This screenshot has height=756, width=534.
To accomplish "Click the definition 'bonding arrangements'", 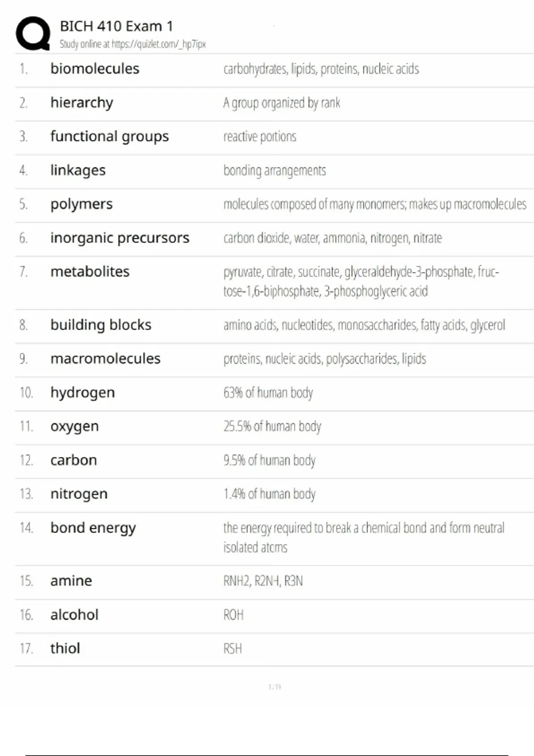I will [275, 170].
